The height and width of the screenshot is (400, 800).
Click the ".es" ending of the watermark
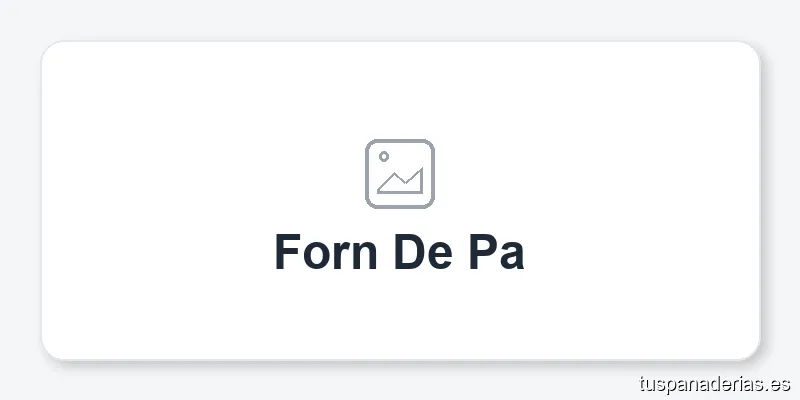777,383
